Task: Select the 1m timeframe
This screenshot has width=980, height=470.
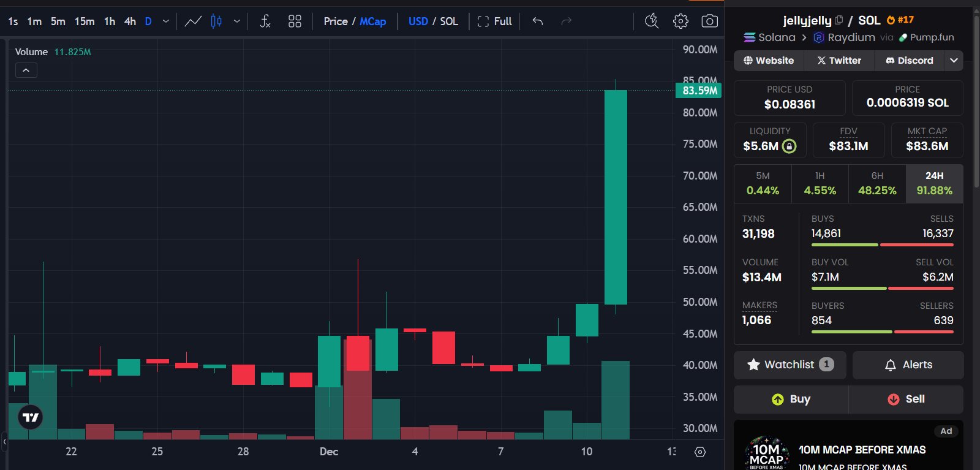Action: tap(34, 21)
